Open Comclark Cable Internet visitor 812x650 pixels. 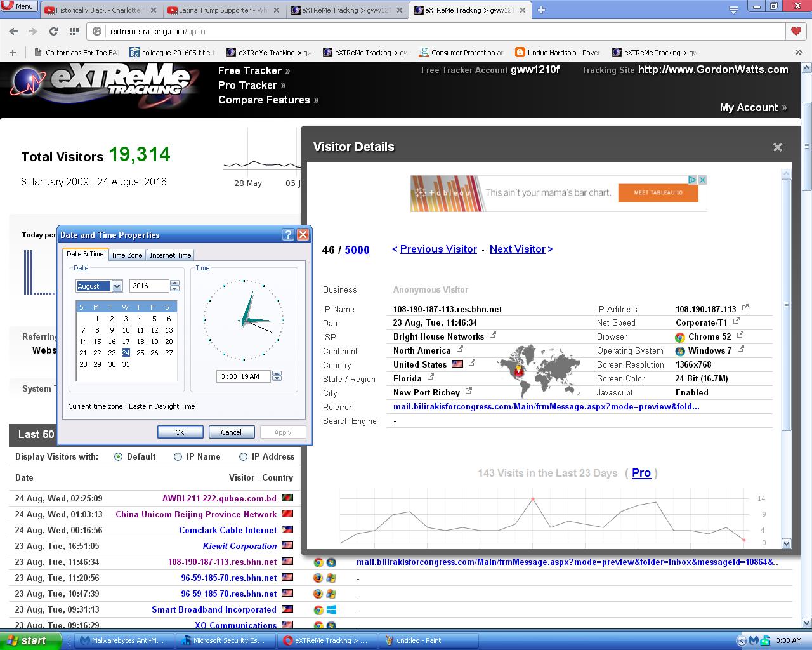click(x=228, y=530)
